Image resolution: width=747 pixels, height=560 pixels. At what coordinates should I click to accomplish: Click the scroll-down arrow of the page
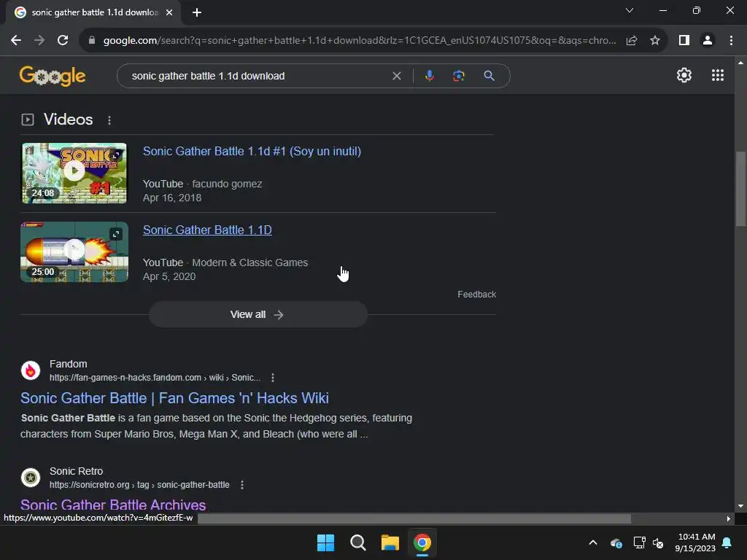pos(740,506)
